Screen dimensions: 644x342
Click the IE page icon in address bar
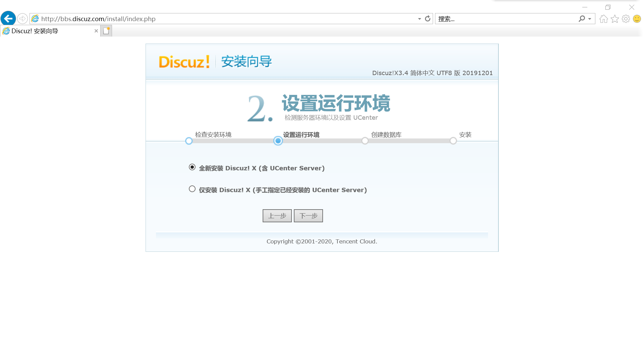[35, 19]
